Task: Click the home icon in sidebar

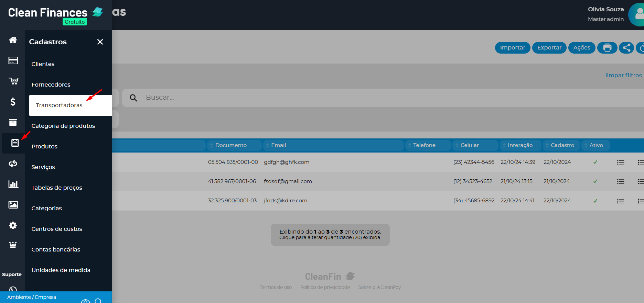Action: tap(13, 40)
